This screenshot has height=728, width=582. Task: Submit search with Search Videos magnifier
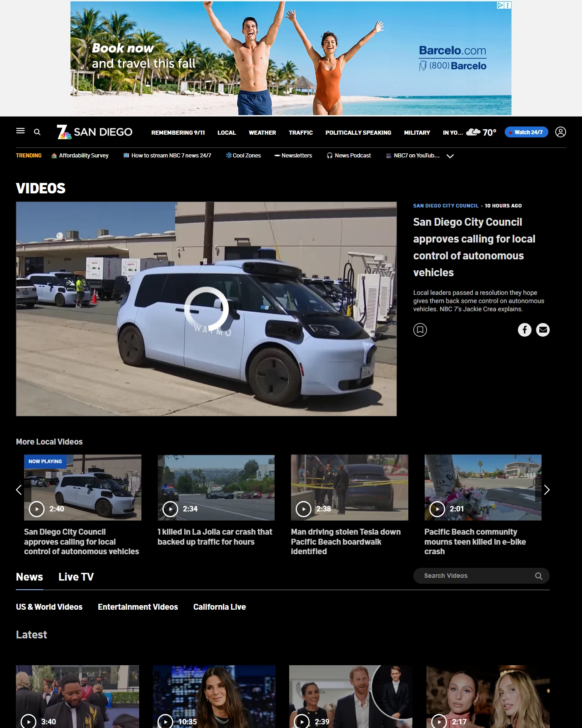(x=539, y=576)
